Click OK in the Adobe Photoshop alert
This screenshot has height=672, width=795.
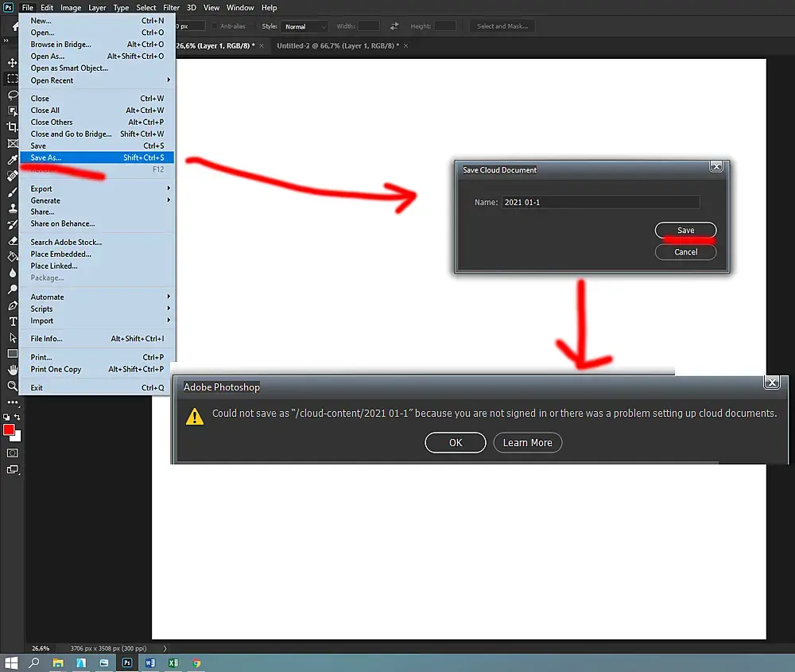pyautogui.click(x=456, y=443)
